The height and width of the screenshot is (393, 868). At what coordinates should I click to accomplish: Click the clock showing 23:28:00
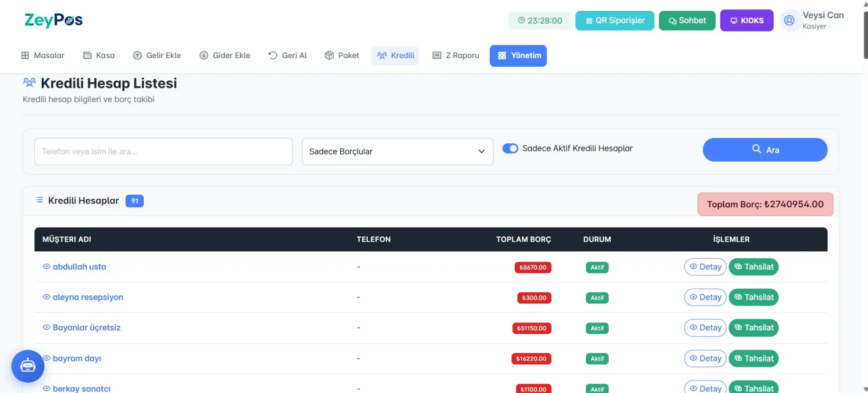539,21
